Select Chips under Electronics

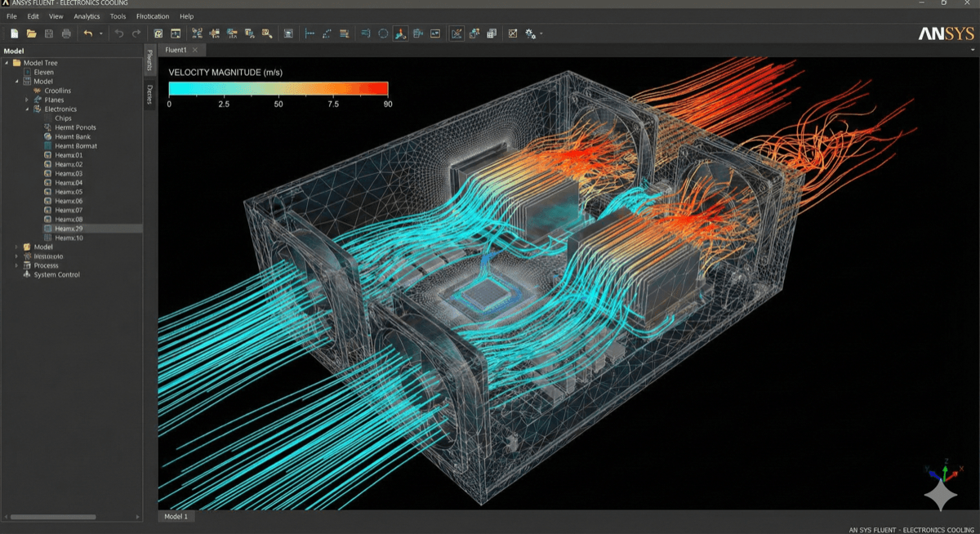click(x=63, y=118)
